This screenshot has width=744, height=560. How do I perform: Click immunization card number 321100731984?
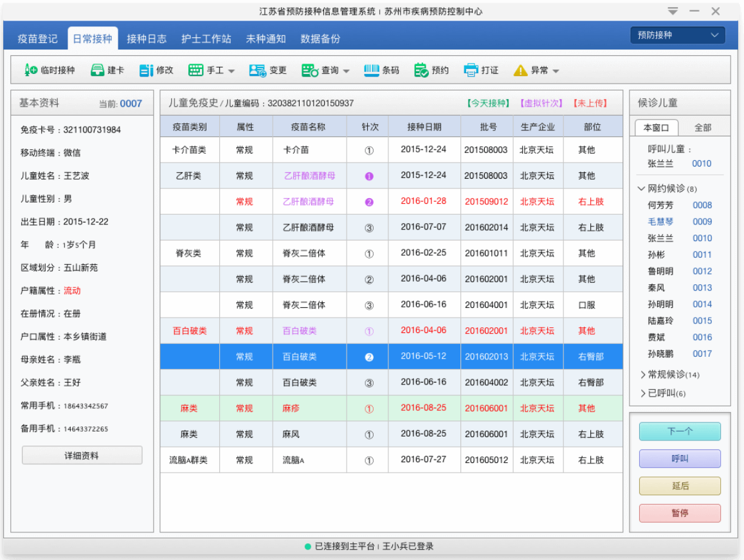[92, 130]
